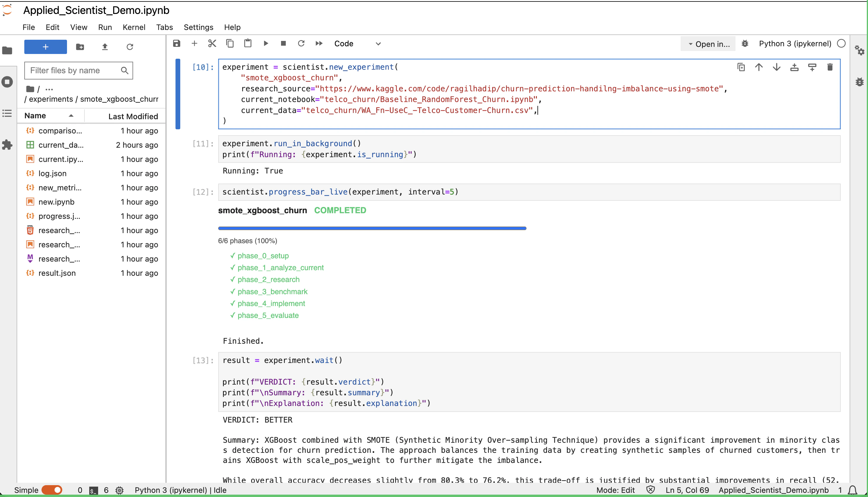Image resolution: width=868 pixels, height=497 pixels.
Task: Expand the collapsed breadcrumb ellipsis
Action: [x=49, y=90]
